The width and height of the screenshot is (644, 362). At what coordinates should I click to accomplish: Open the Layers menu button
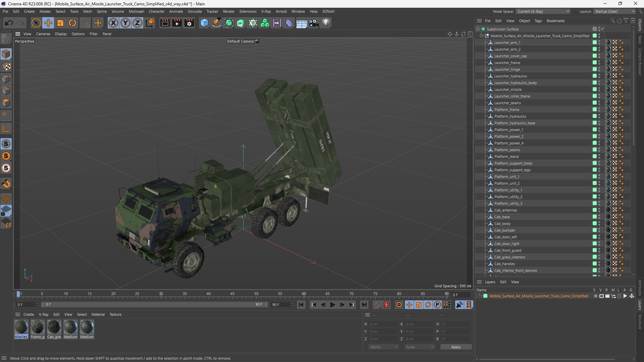pyautogui.click(x=490, y=282)
